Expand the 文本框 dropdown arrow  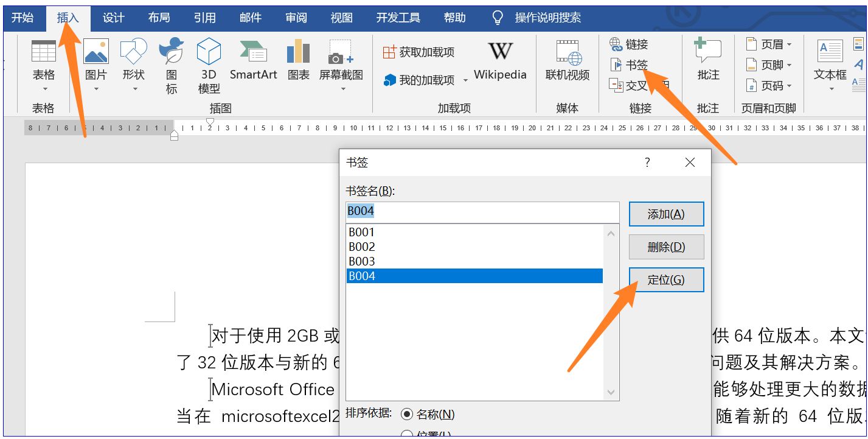coord(831,89)
